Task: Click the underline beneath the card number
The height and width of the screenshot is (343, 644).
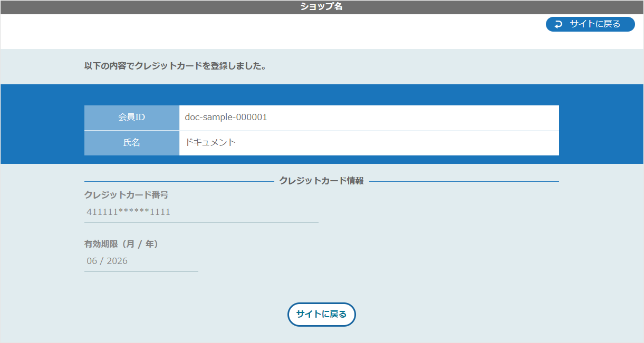Action: coord(201,222)
